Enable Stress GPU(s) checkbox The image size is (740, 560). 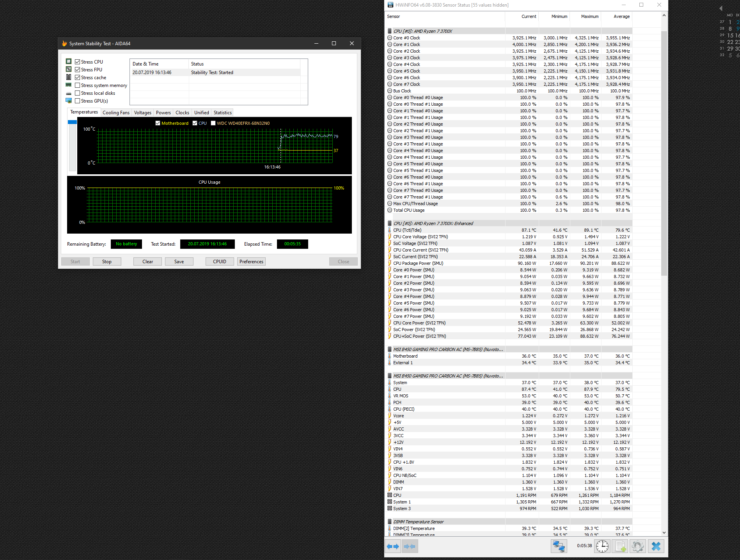(x=78, y=101)
